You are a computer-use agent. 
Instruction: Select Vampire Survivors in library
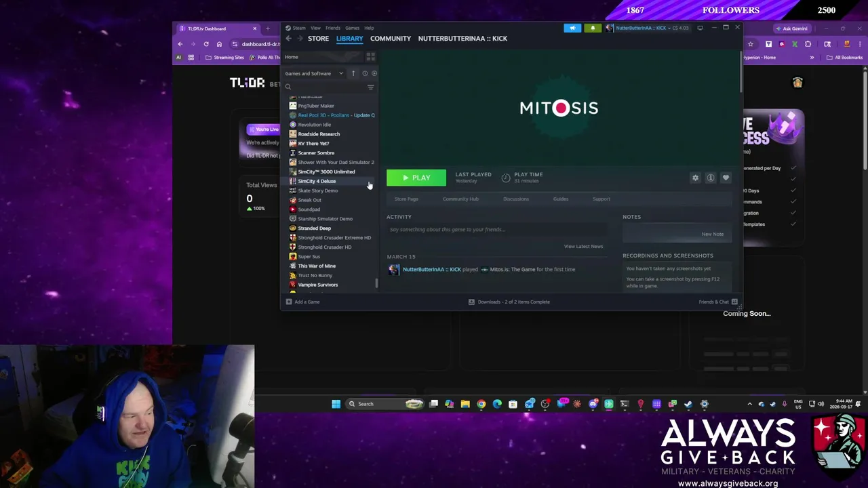click(x=317, y=285)
